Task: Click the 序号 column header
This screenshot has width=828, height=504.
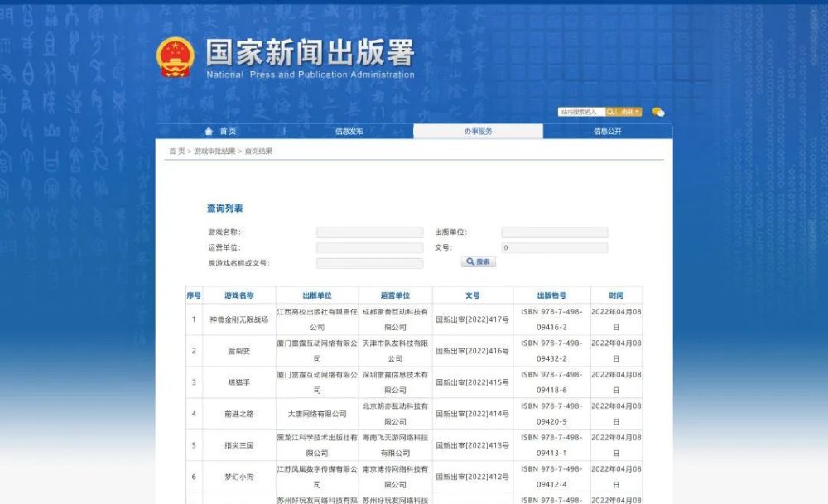Action: point(194,295)
